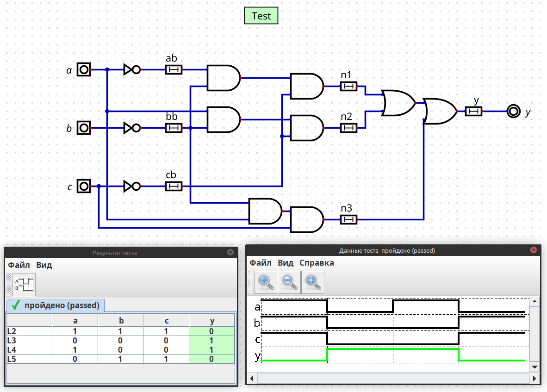
Task: Select the OR gate combining n1 and n2
Action: 398,103
